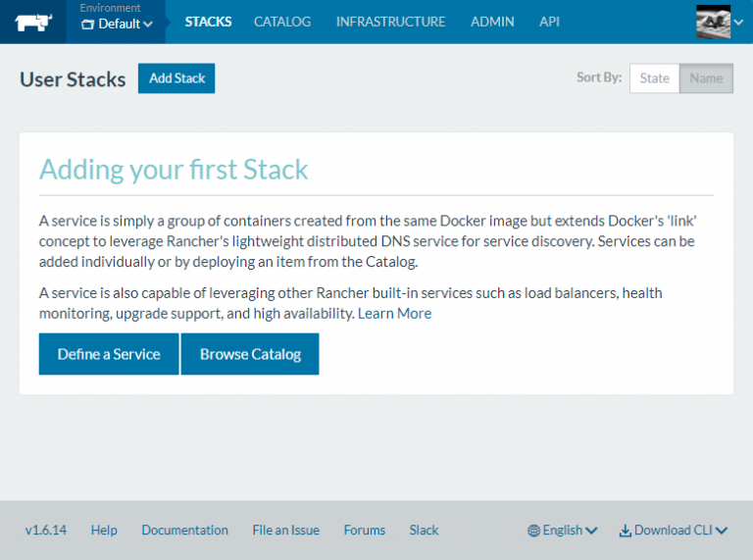Click the Rancher cow logo icon
Viewport: 753px width, 560px height.
32,21
